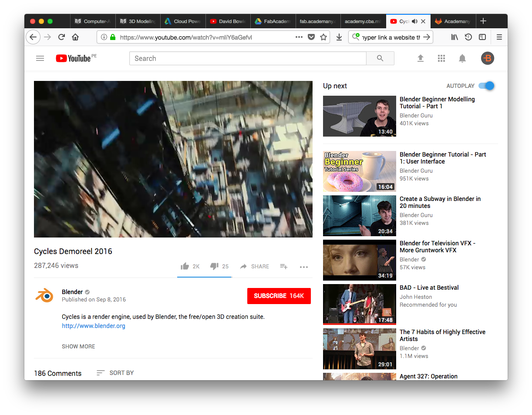Click the red Subscribe 164K button
Image resolution: width=532 pixels, height=415 pixels.
pos(279,296)
